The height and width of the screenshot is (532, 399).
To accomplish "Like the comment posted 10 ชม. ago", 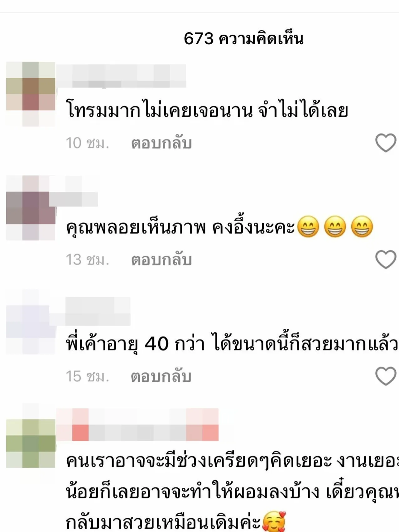I will (x=386, y=143).
